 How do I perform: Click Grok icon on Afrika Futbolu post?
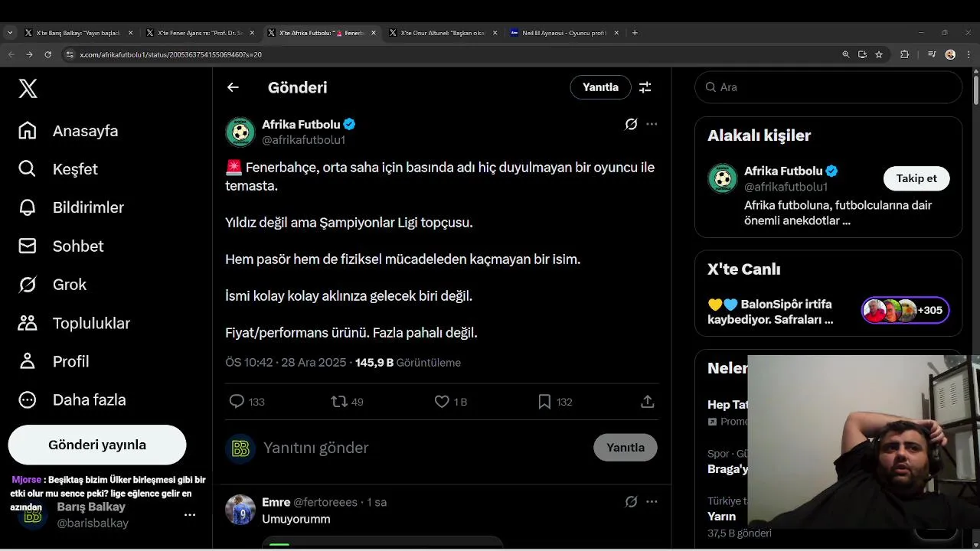tap(631, 124)
